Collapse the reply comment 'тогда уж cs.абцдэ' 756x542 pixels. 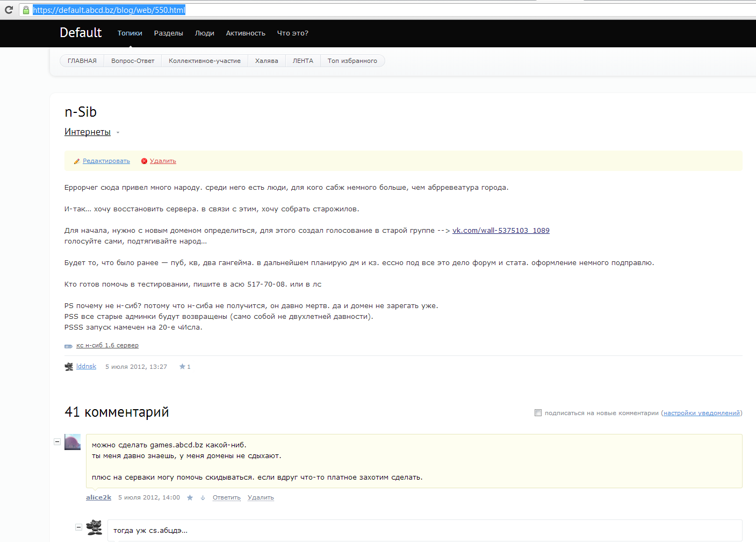click(78, 527)
